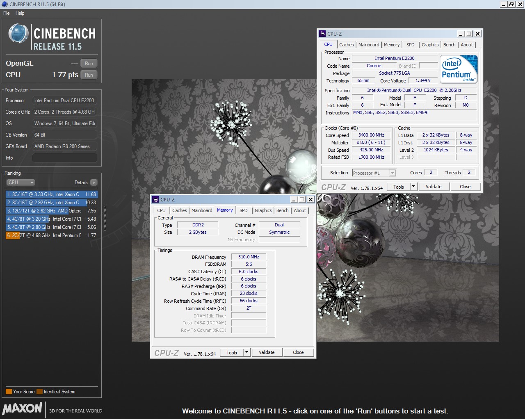Click the Rated FSB 1700.00 MHz value
The image size is (525, 420).
[371, 157]
